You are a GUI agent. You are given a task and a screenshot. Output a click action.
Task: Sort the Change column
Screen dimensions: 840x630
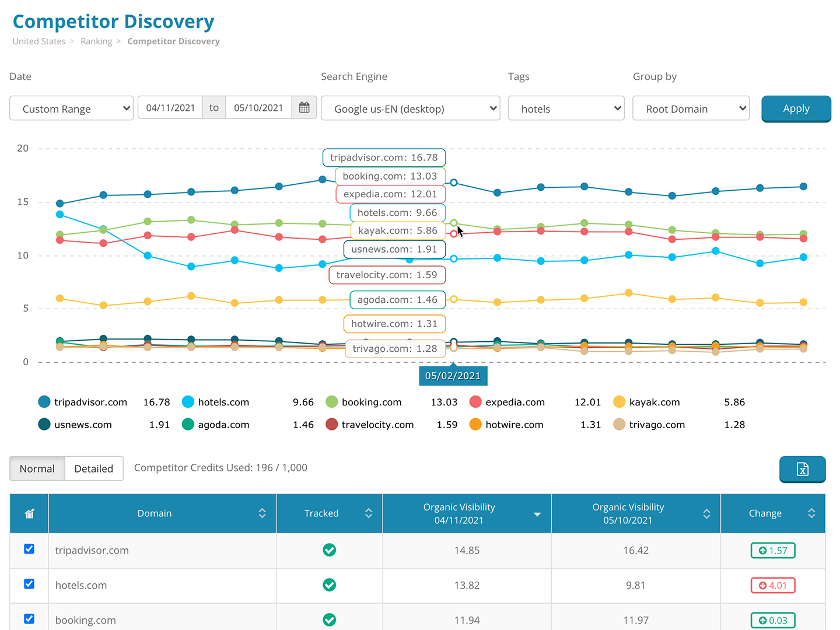(x=811, y=513)
